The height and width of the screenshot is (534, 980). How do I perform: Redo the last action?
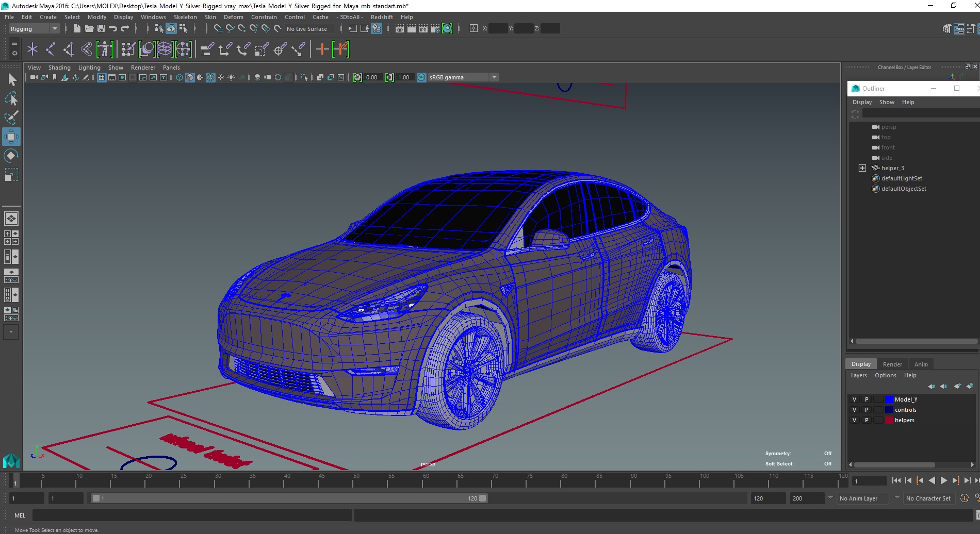(x=125, y=29)
